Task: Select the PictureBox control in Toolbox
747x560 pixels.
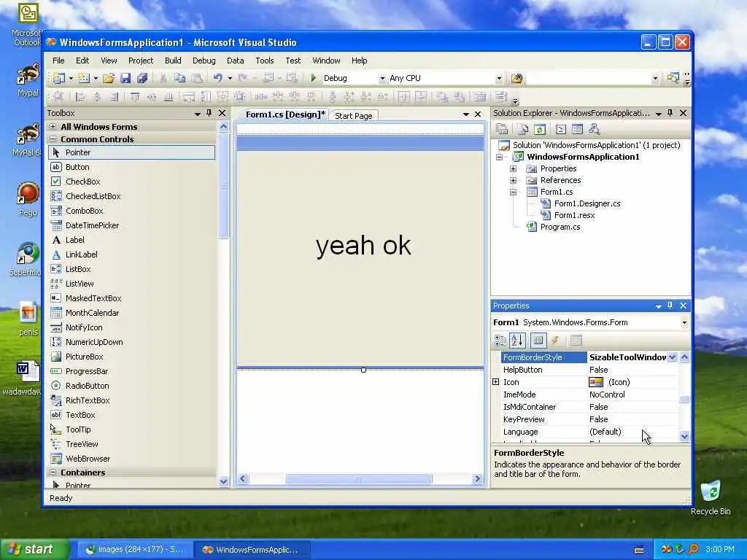Action: (131, 357)
